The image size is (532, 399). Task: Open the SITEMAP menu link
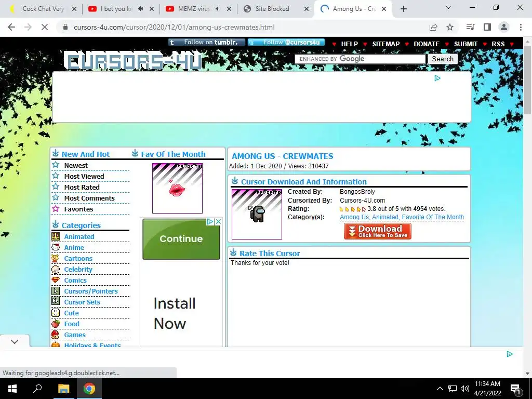click(x=386, y=44)
